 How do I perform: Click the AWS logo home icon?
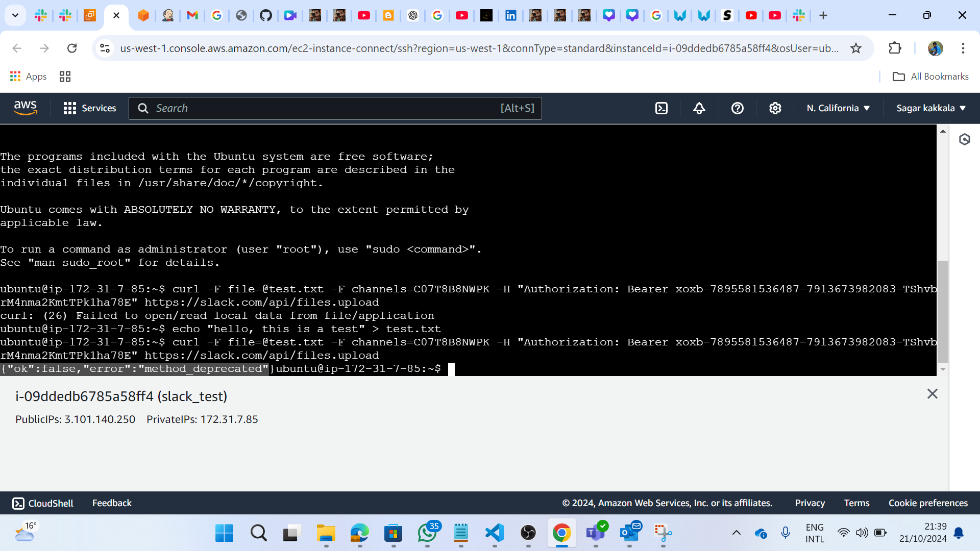[26, 108]
